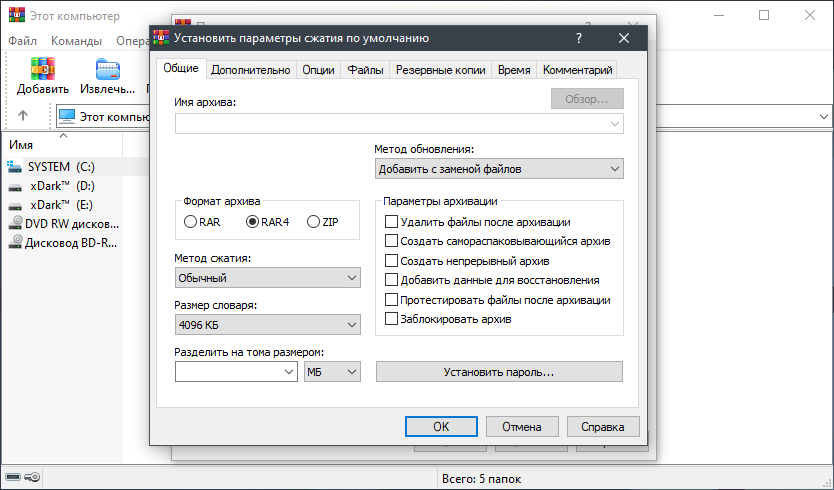
Task: Enable Создать непрерывный архив
Action: click(391, 261)
